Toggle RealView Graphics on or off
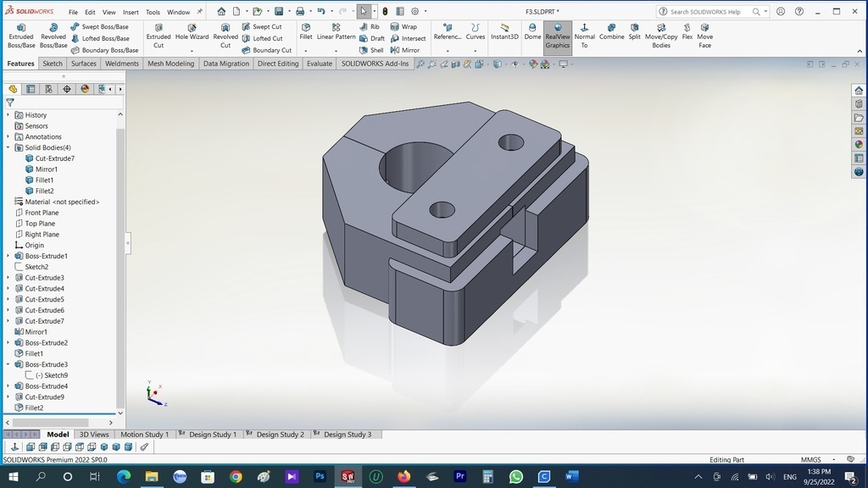868x488 pixels. (x=557, y=36)
